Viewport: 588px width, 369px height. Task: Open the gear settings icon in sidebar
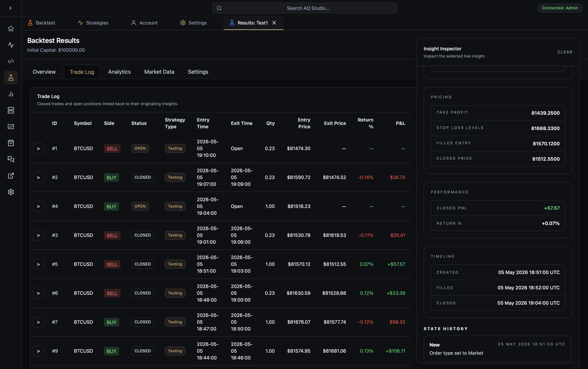tap(11, 192)
